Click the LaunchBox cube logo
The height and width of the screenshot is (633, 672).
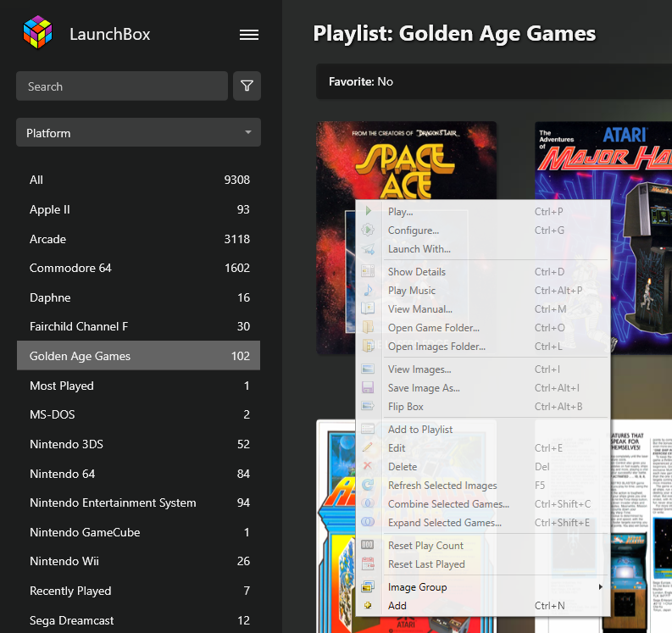pos(38,32)
